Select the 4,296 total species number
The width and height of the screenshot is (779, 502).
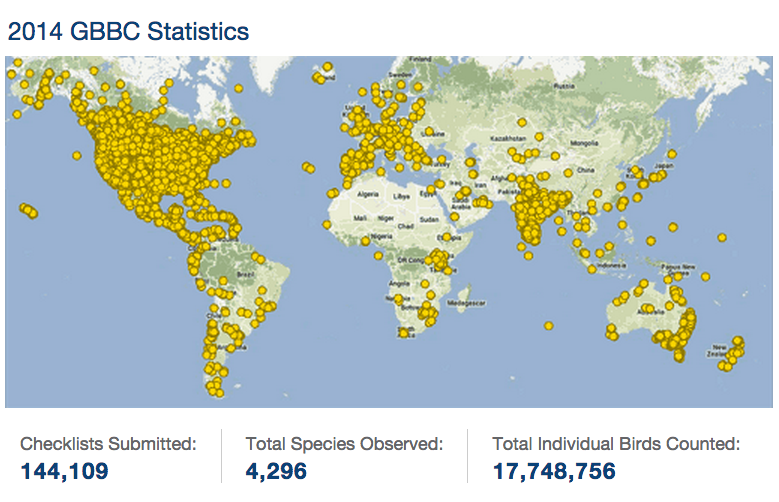275,471
